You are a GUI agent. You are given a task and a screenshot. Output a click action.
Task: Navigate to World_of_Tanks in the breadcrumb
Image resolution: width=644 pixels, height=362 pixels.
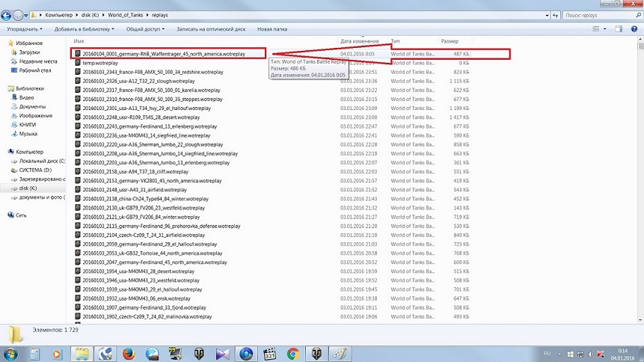tap(125, 15)
